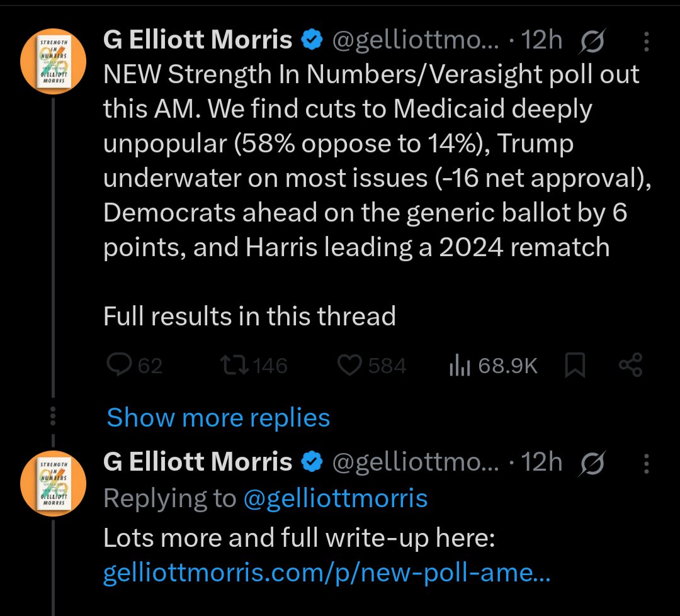Open three-dot menu on reply tweet
Image resolution: width=680 pixels, height=616 pixels.
click(647, 464)
